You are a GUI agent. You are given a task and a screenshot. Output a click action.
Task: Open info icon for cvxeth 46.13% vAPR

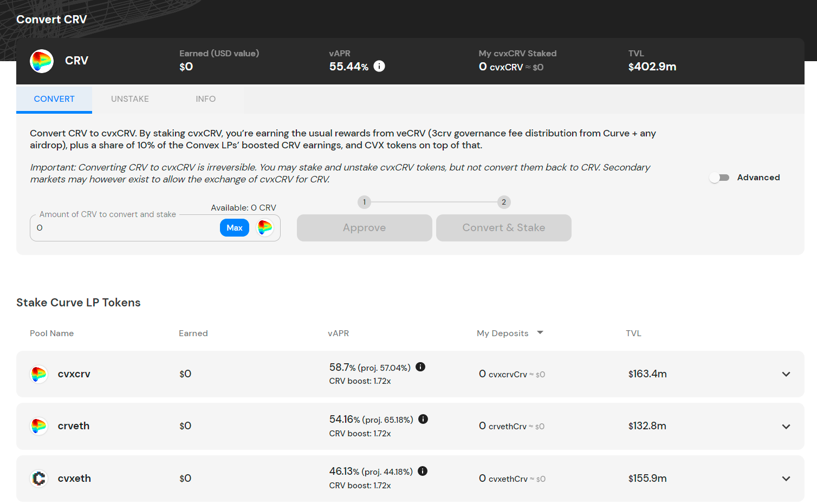423,471
